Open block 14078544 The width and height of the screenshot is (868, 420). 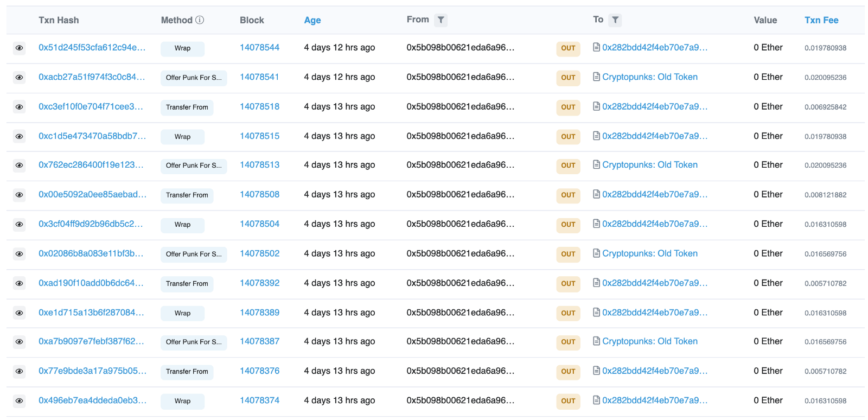[x=259, y=47]
